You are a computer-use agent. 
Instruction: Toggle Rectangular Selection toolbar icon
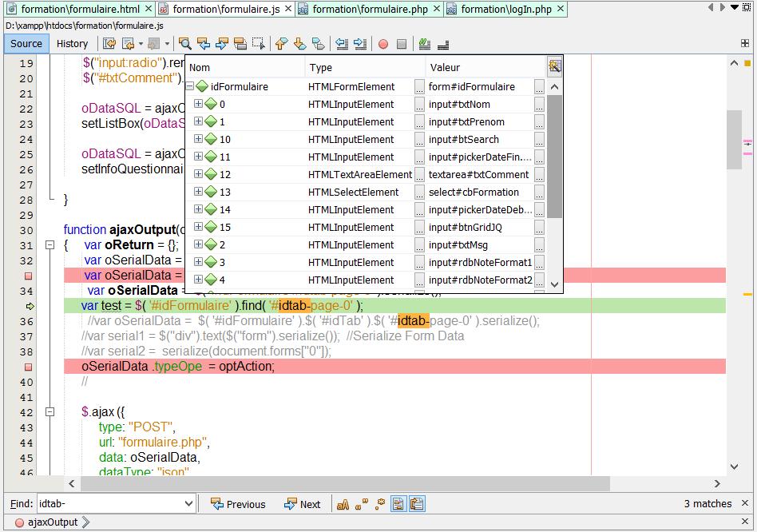(258, 44)
